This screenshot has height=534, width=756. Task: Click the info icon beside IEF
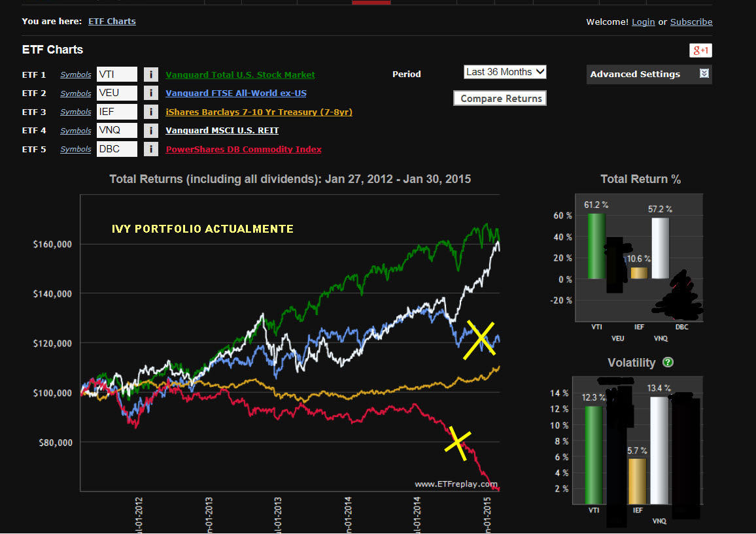point(150,112)
